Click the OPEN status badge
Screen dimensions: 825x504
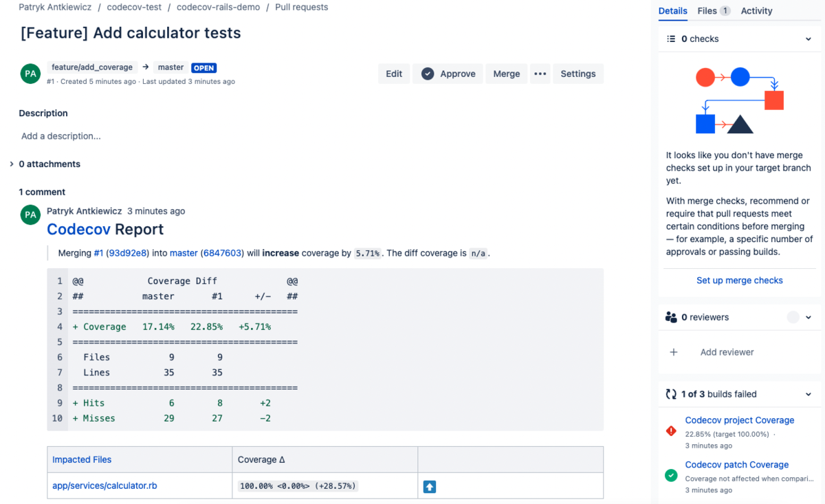tap(204, 68)
